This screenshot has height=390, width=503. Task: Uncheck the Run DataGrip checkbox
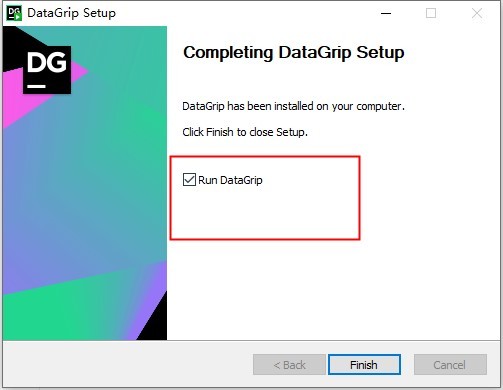click(x=189, y=180)
